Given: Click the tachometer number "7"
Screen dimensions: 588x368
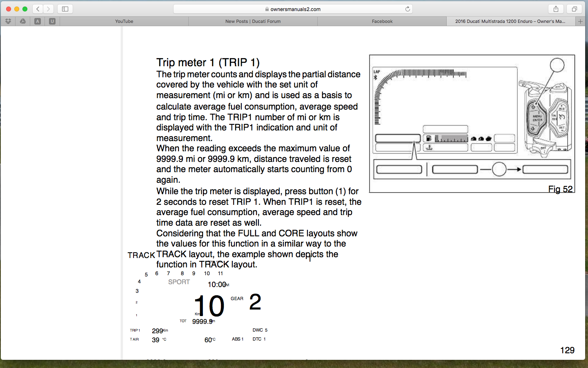Looking at the screenshot, I should tap(169, 274).
